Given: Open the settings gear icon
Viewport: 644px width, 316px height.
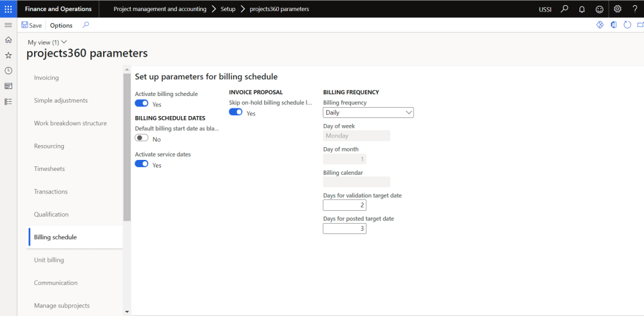Looking at the screenshot, I should [x=618, y=9].
